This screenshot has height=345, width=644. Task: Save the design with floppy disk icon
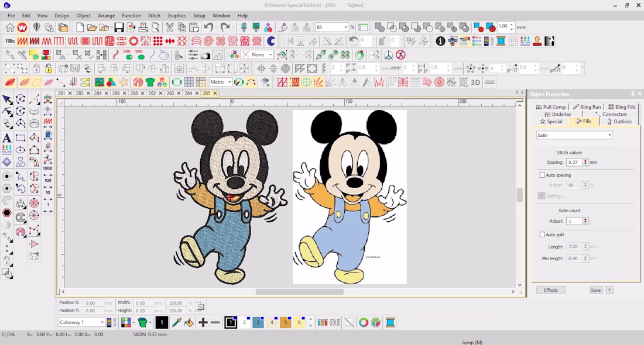pyautogui.click(x=119, y=27)
